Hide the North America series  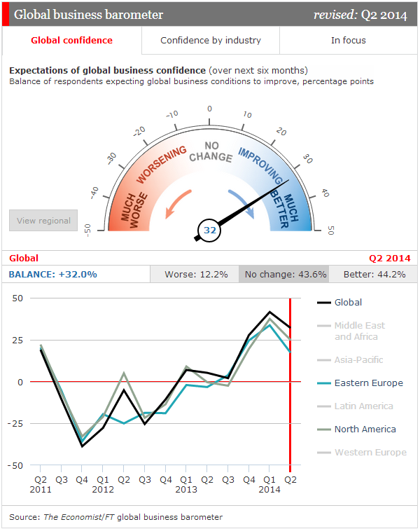coord(364,430)
